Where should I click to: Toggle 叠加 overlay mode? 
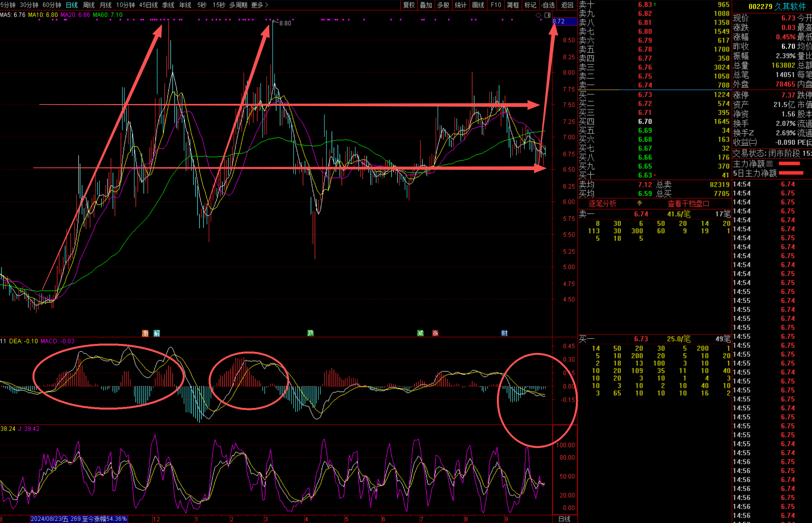pos(426,5)
